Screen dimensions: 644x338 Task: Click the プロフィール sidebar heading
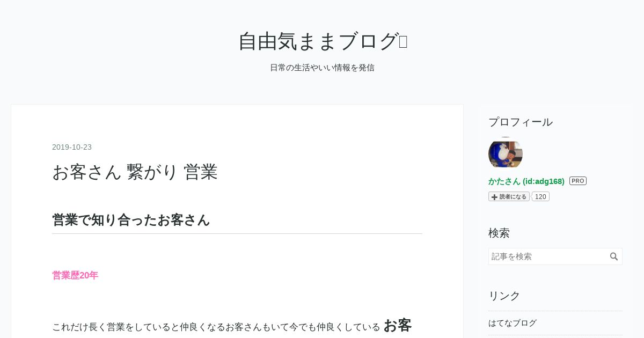coord(521,122)
